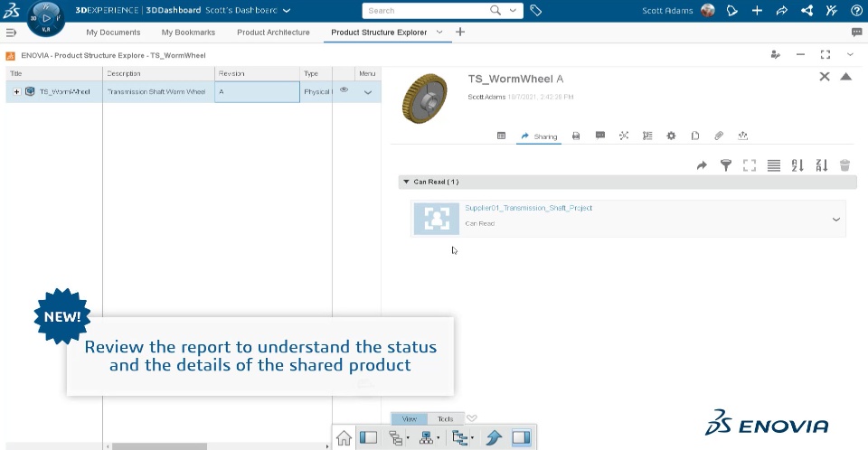Sort sharing list Z to A
Image resolution: width=868 pixels, height=450 pixels.
pyautogui.click(x=822, y=165)
